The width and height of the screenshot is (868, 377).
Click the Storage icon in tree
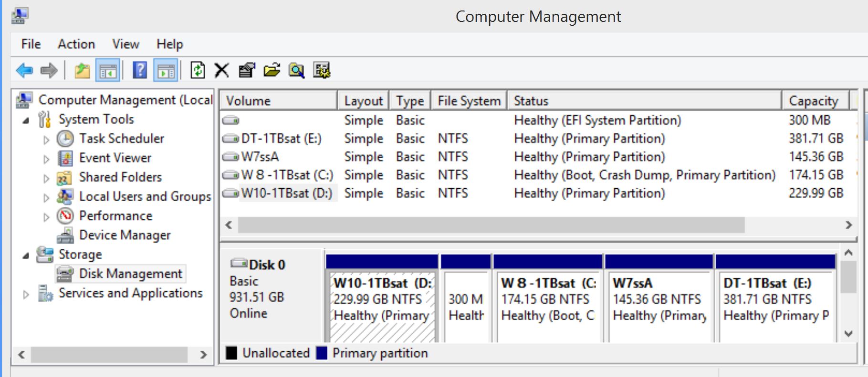click(45, 255)
